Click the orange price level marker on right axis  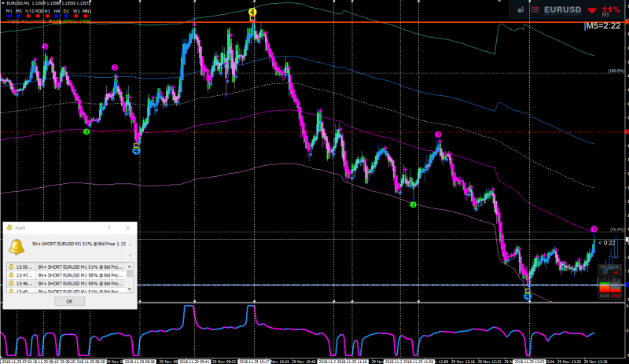(627, 23)
